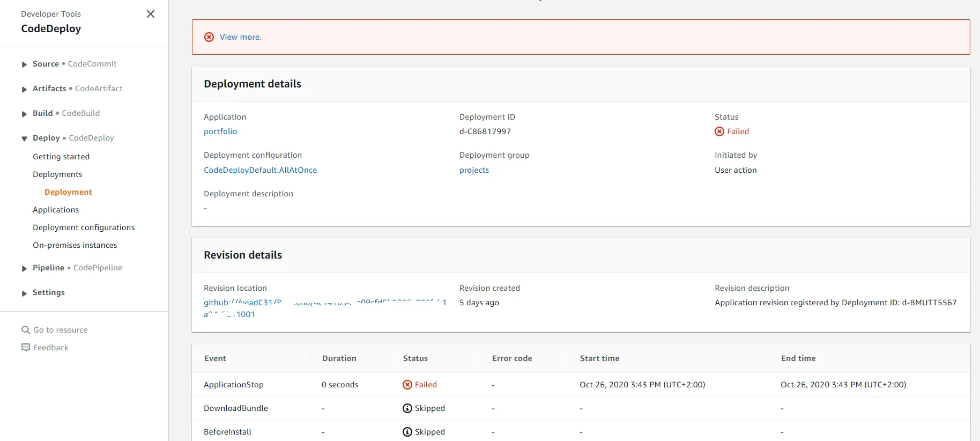Click the Failed status icon in Deployment details
Screen dimensions: 980x441
pos(719,131)
